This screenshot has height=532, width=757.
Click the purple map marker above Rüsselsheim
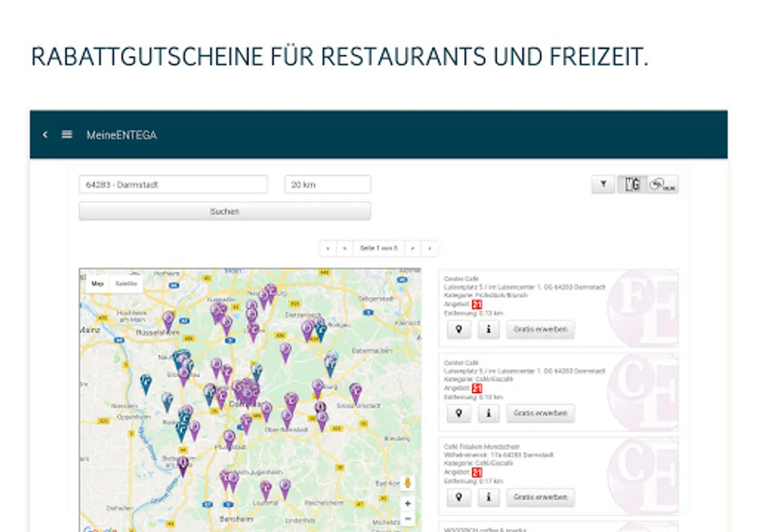(168, 321)
